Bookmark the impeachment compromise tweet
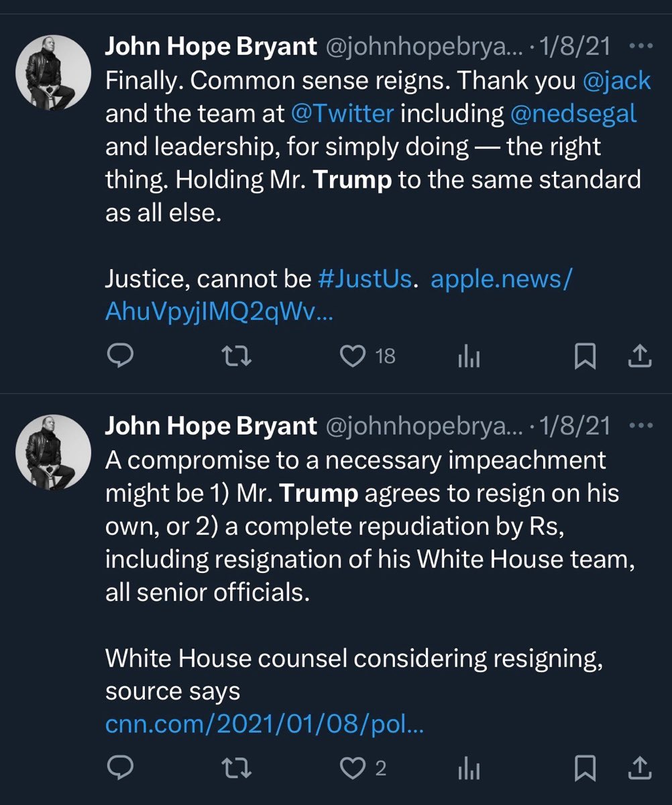The height and width of the screenshot is (805, 672). click(584, 768)
